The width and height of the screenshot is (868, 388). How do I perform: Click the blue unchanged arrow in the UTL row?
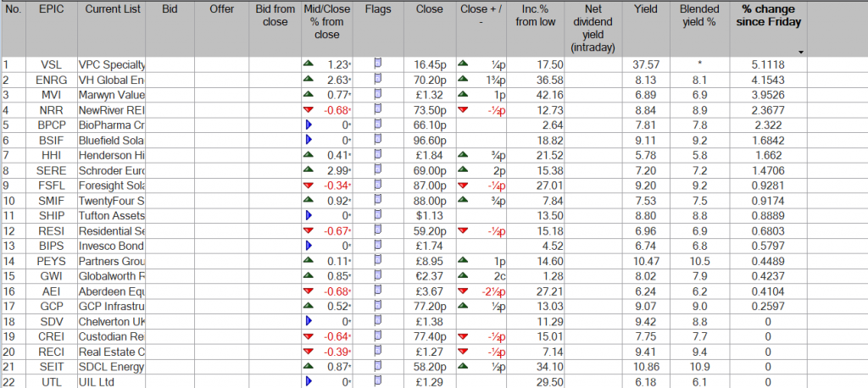point(309,381)
